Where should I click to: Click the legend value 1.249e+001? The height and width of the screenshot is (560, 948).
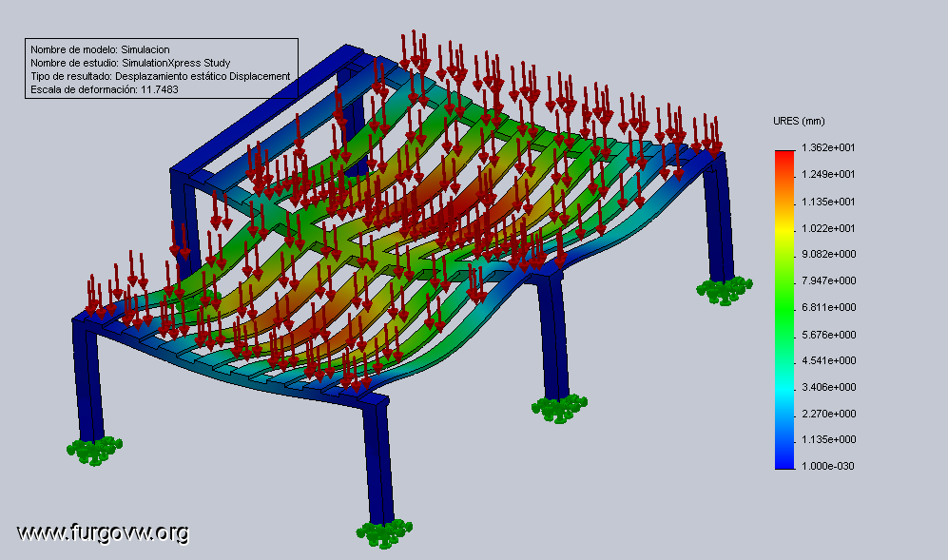pos(828,174)
